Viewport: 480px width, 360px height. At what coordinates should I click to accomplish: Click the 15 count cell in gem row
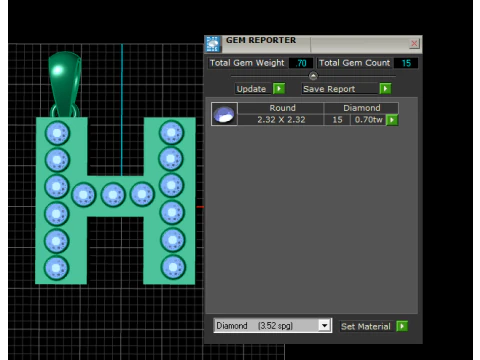[x=337, y=120]
